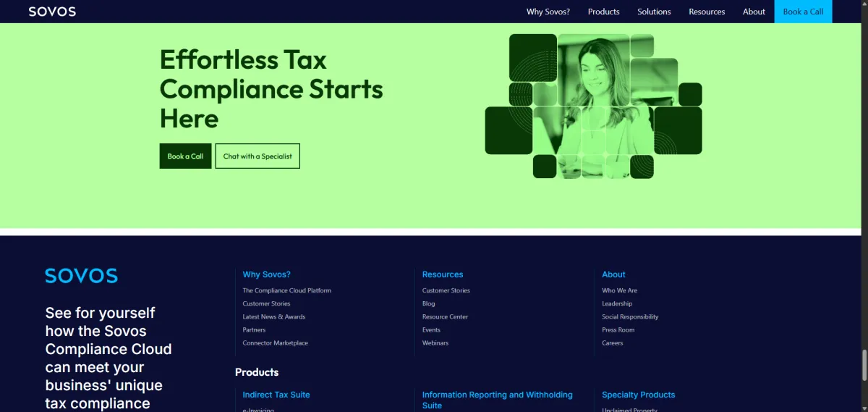Viewport: 868px width, 412px height.
Task: Open Connector Marketplace link
Action: (x=275, y=342)
